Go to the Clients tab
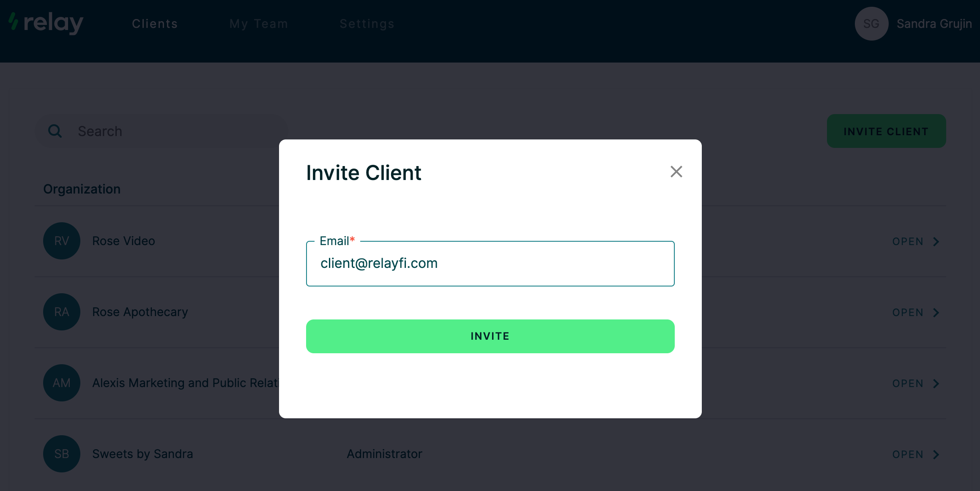The height and width of the screenshot is (491, 980). click(x=155, y=24)
